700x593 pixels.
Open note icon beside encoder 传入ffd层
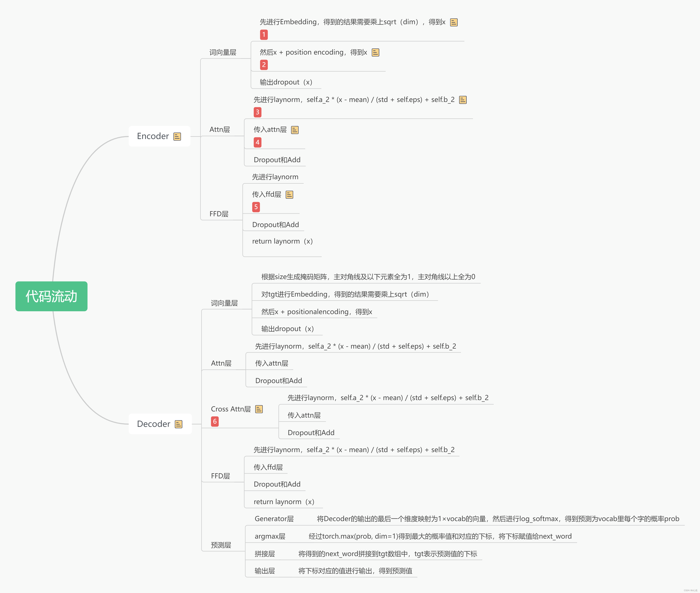(x=289, y=195)
